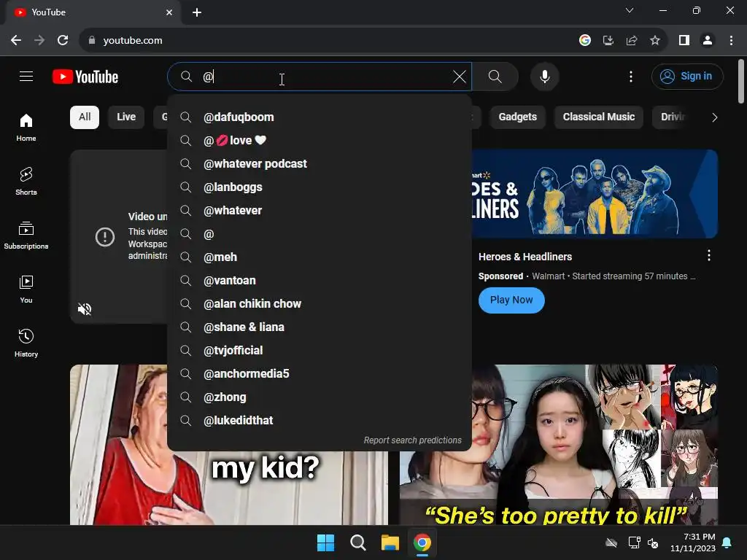Choose the @ love heart emoji suggestion
Screen dimensions: 747x560
coord(320,141)
